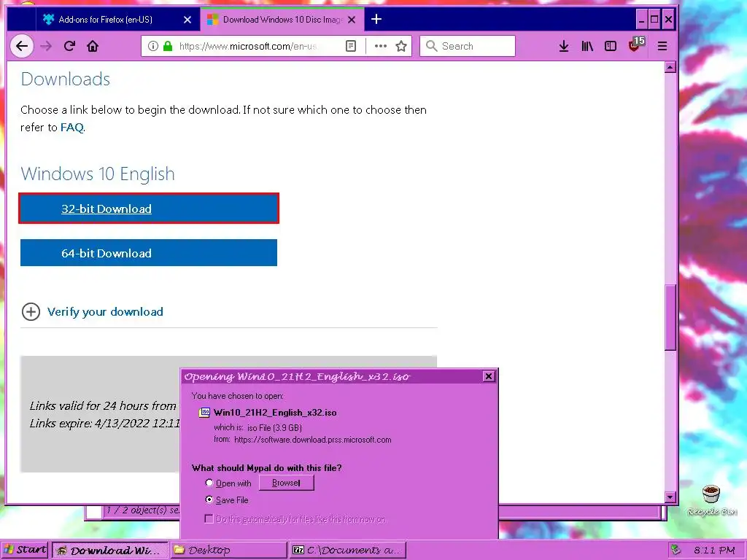Open C:\Documents a... taskbar window
This screenshot has width=747, height=560.
tap(348, 550)
